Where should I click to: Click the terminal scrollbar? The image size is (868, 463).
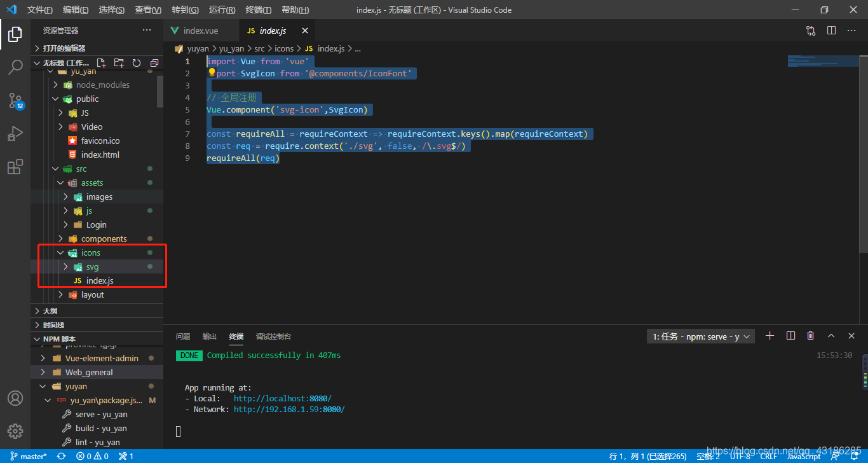pyautogui.click(x=864, y=372)
